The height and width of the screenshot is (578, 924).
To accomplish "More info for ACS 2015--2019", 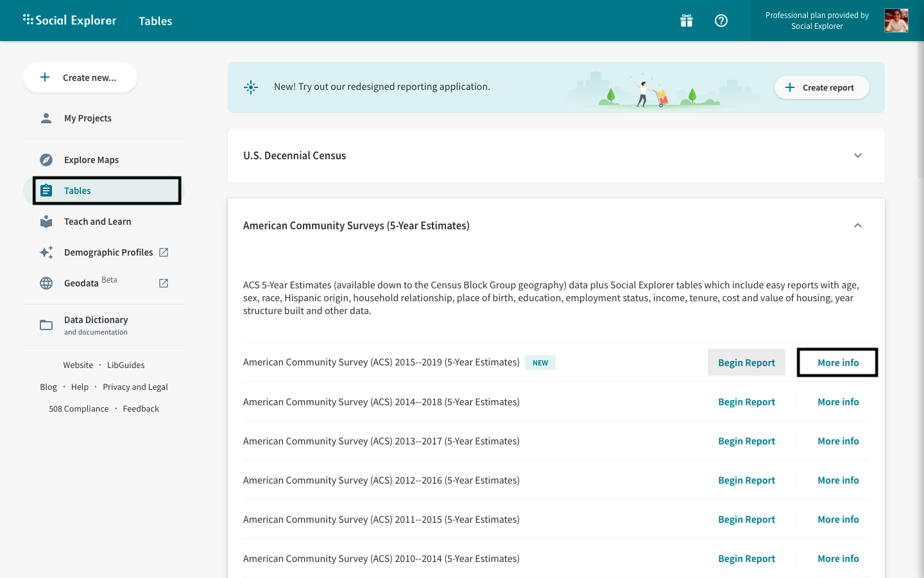I will tap(837, 362).
